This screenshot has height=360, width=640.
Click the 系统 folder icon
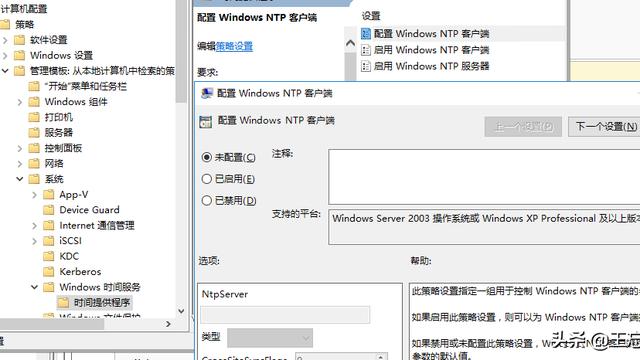click(x=34, y=179)
